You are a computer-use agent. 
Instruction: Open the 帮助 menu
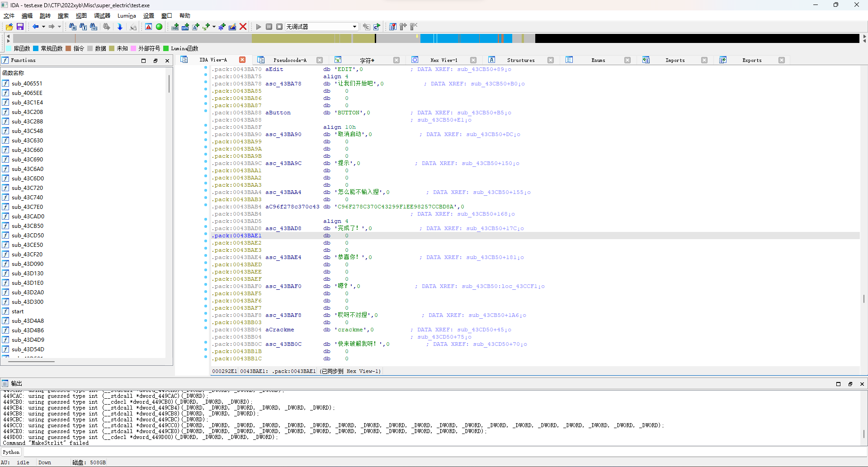185,16
